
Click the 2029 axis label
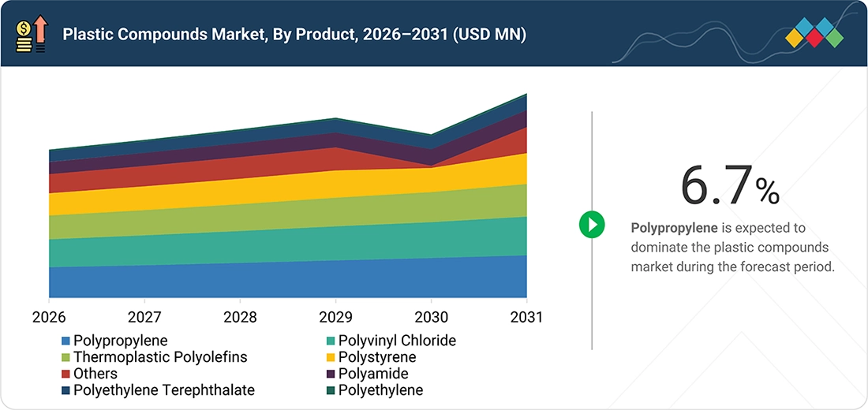click(335, 318)
